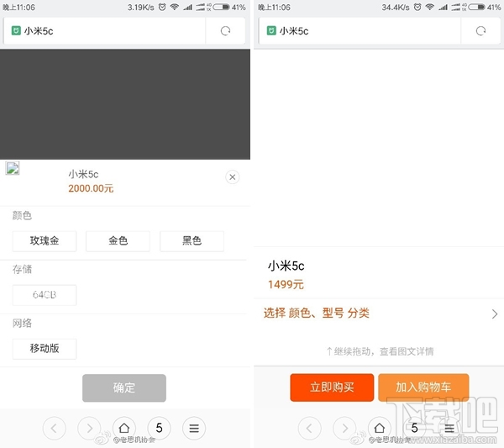Image resolution: width=504 pixels, height=448 pixels.
Task: Reload page in left browser screen
Action: coord(225,31)
